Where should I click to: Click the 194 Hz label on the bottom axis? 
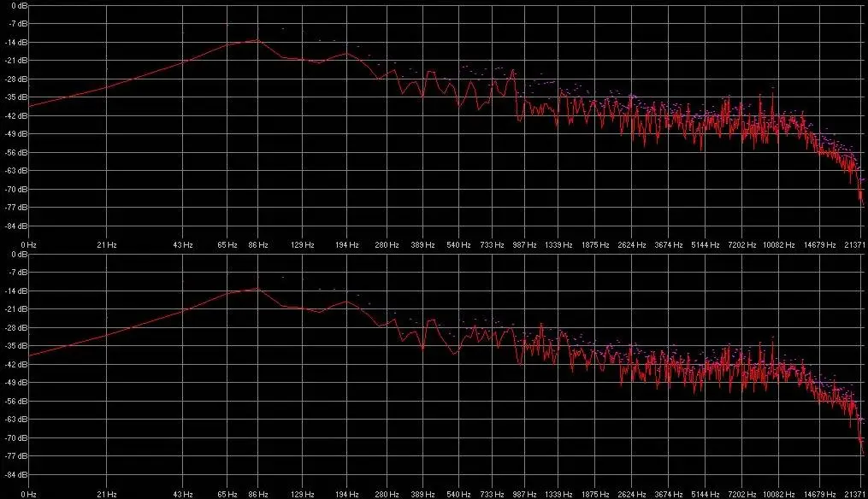346,494
